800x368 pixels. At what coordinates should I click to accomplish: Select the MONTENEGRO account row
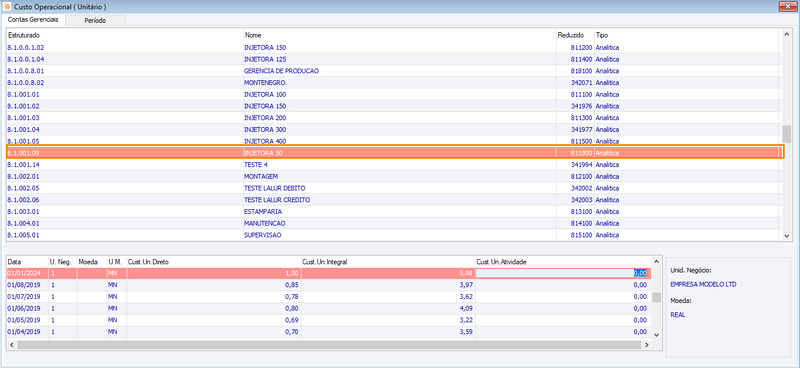(x=393, y=83)
